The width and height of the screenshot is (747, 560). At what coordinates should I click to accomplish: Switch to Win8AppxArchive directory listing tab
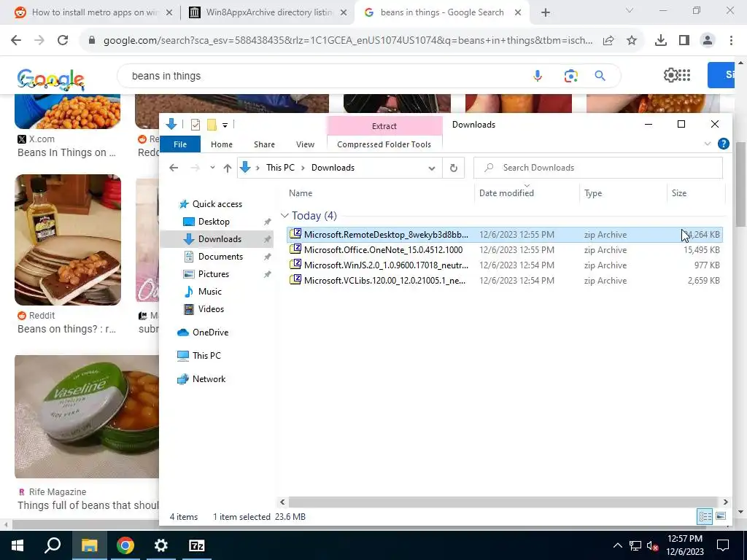[269, 12]
